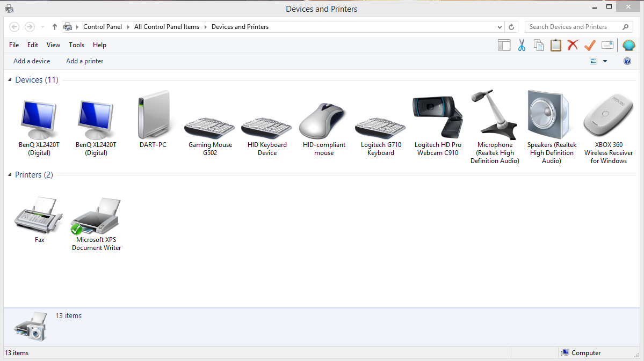
Task: Expand the breadcrumb arrow before Control Panel
Action: point(77,27)
